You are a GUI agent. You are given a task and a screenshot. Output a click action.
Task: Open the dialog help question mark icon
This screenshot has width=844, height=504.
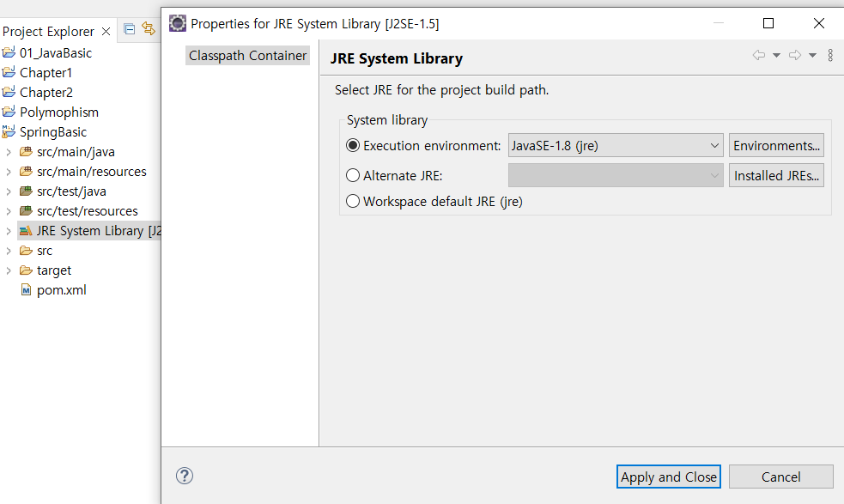click(184, 476)
